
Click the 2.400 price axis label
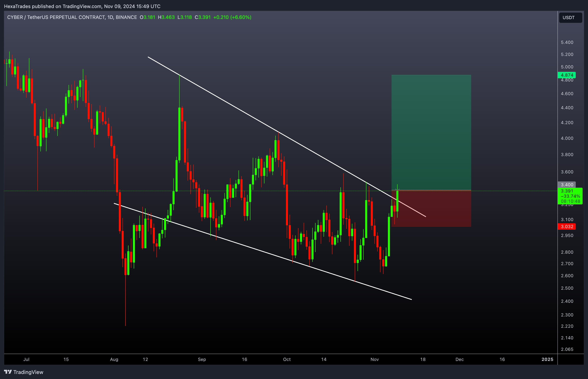[x=567, y=301]
